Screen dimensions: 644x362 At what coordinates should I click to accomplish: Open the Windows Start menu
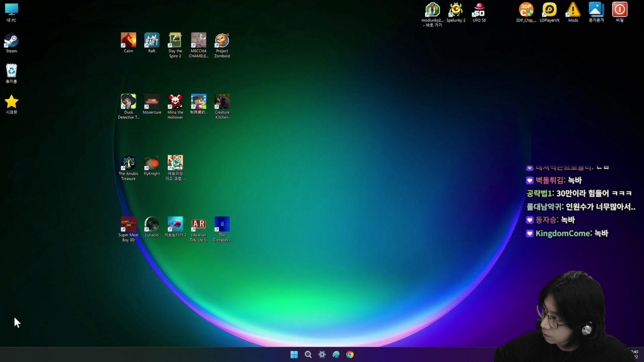coord(294,354)
